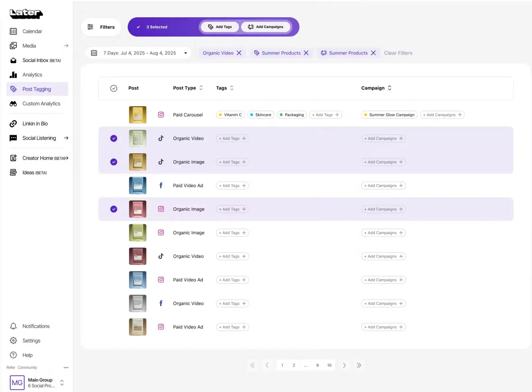Go to the next page arrow
Screen dimensions: 532x392
tap(345, 365)
